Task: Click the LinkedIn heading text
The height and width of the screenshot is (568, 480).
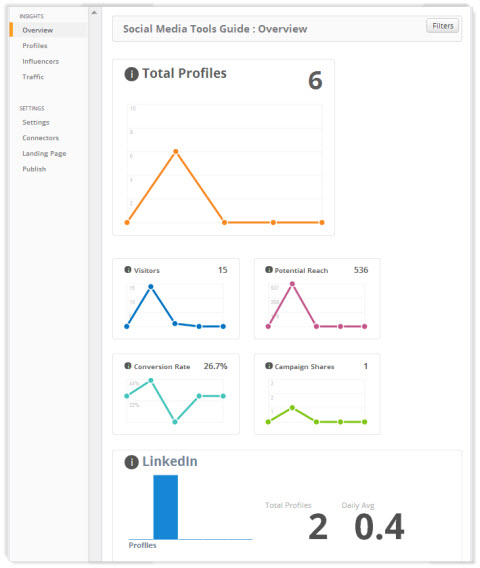Action: tap(170, 462)
